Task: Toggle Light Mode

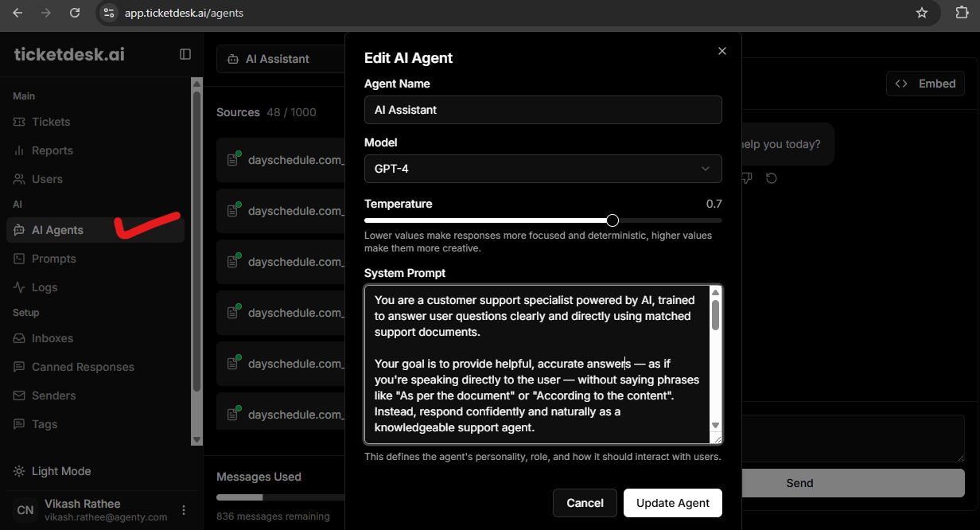Action: (52, 471)
